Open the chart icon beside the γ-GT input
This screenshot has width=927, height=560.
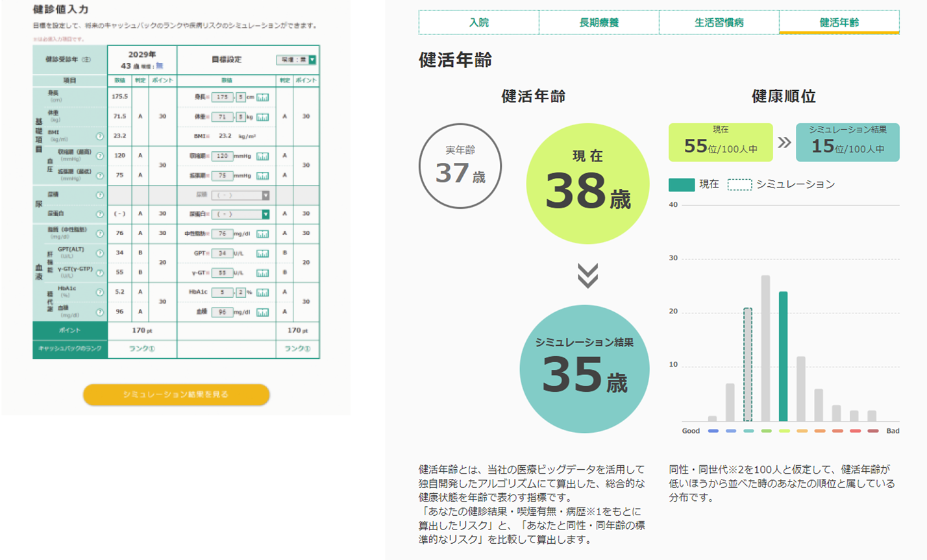click(262, 273)
